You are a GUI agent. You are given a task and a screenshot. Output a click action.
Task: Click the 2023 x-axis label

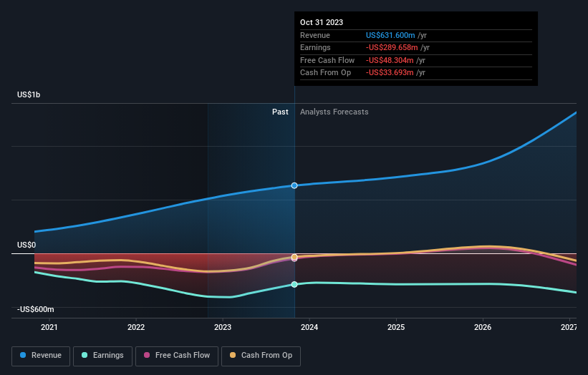click(223, 328)
